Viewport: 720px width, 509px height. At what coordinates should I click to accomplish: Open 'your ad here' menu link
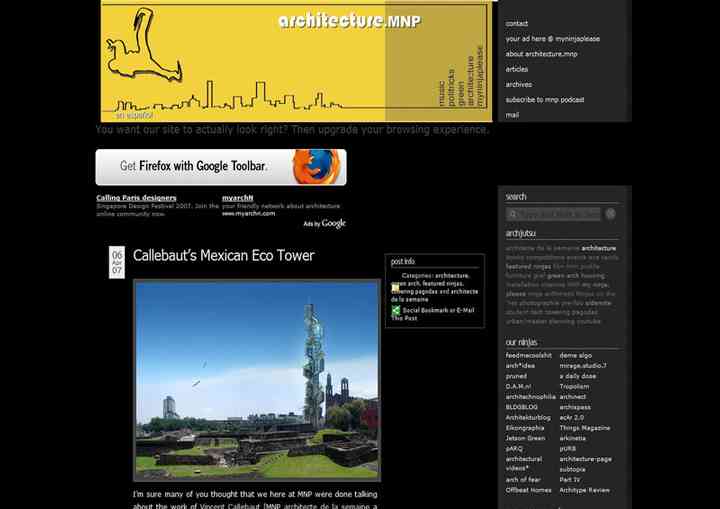(552, 39)
